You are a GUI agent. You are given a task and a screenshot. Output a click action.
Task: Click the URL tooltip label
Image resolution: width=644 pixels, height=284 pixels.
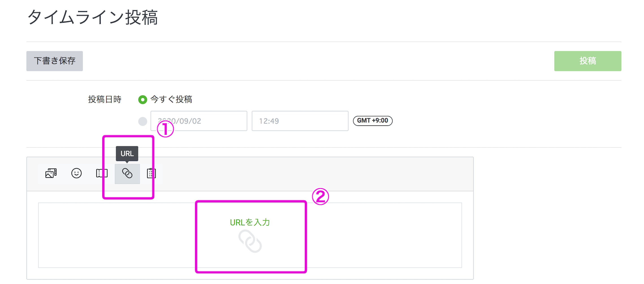[x=127, y=153]
